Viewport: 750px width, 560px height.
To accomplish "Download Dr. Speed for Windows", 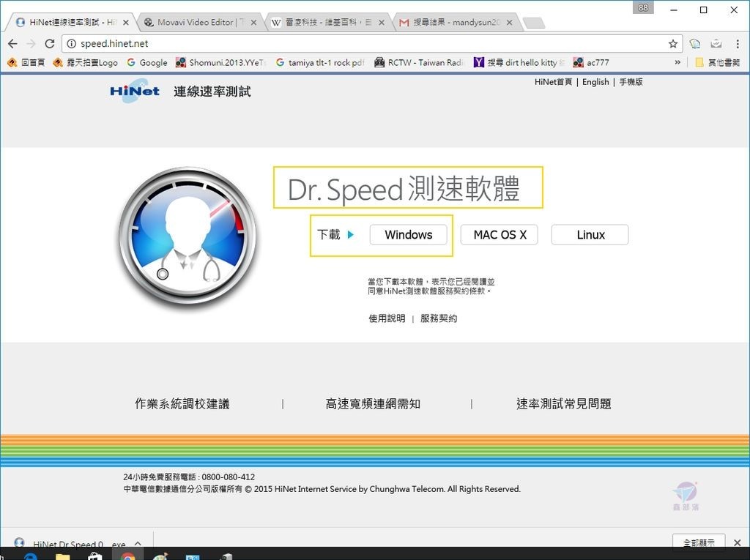I will pos(409,235).
